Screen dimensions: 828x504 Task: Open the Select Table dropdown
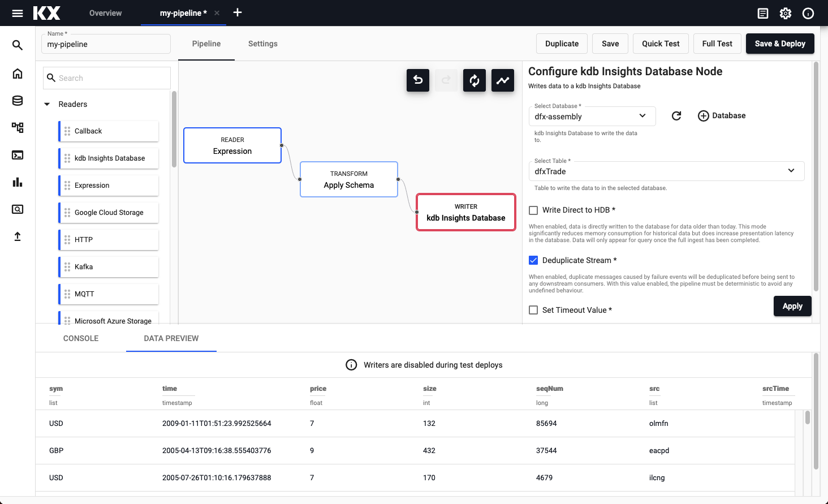(666, 171)
